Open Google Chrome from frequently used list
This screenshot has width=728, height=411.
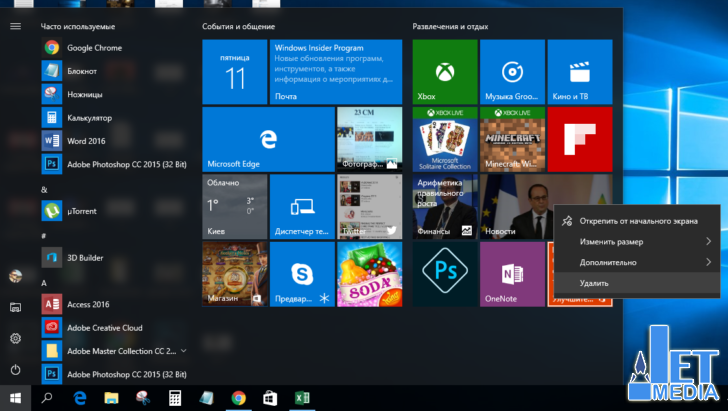pyautogui.click(x=114, y=48)
